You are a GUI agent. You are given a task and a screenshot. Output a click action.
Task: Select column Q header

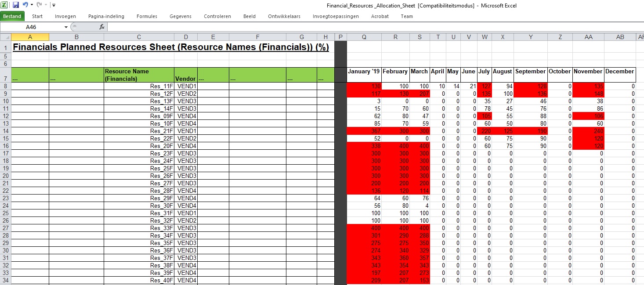[364, 37]
